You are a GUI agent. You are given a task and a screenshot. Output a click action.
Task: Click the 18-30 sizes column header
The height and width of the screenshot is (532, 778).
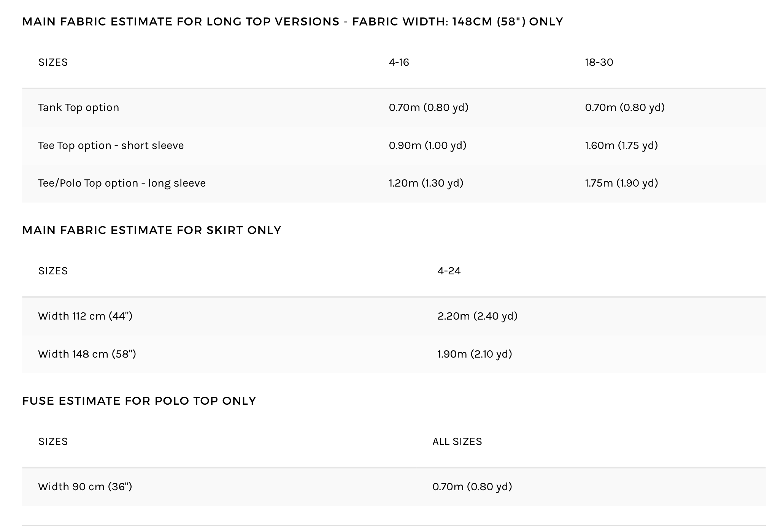(x=599, y=62)
